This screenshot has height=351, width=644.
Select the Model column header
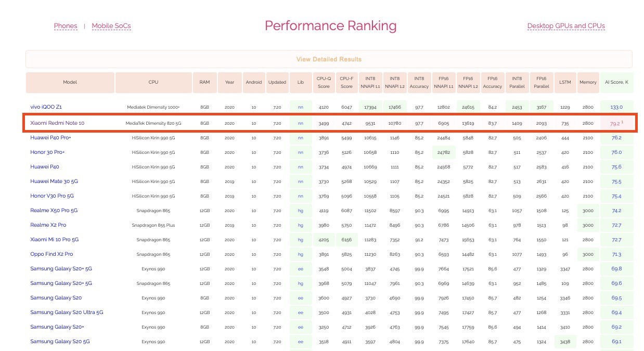click(70, 82)
